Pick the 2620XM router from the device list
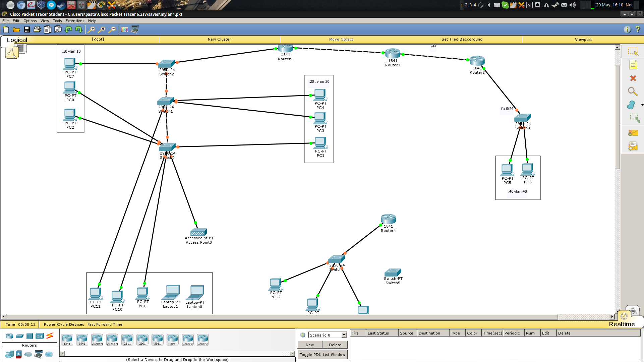 point(97,340)
